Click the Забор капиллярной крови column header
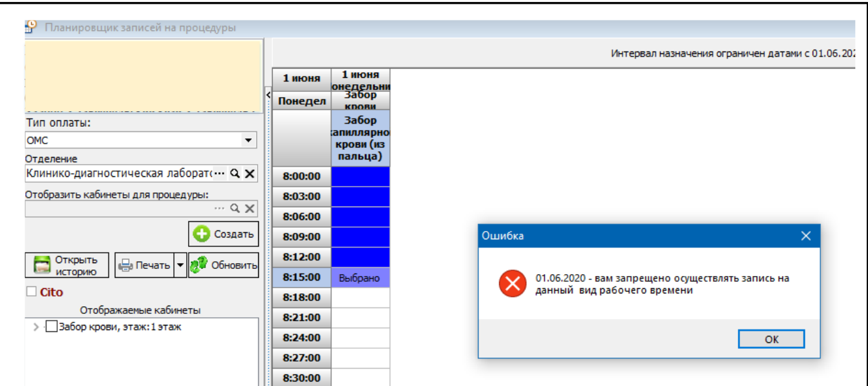The height and width of the screenshot is (386, 868). point(361,138)
